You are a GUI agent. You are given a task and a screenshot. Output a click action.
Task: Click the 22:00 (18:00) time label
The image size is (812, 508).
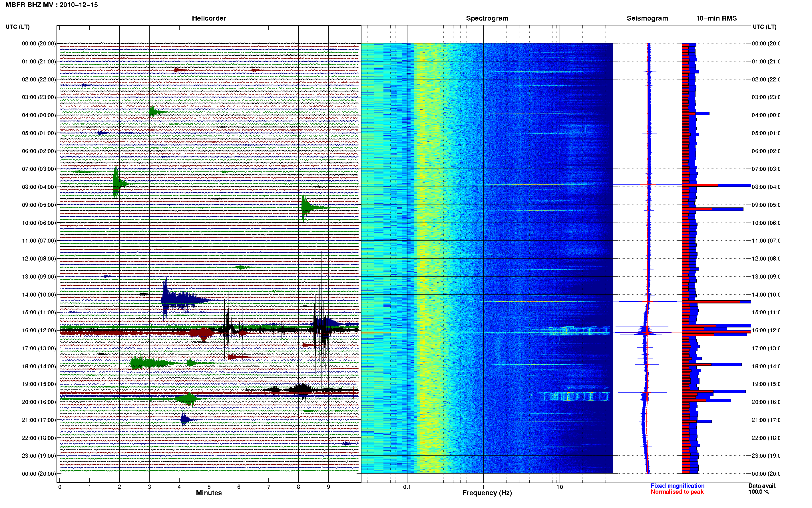(39, 438)
